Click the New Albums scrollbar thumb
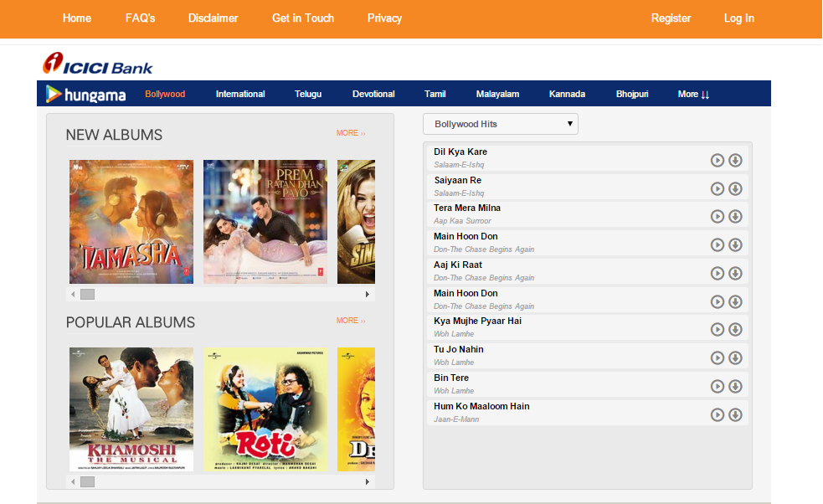The image size is (823, 504). 87,294
